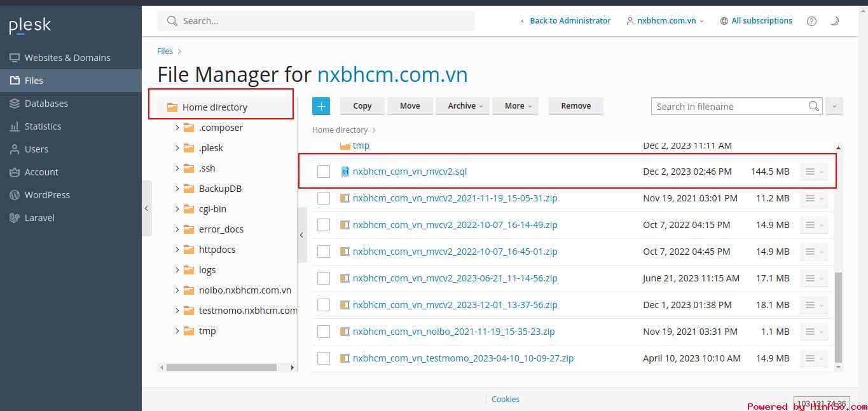
Task: Expand cgi-bin folder
Action: 177,209
